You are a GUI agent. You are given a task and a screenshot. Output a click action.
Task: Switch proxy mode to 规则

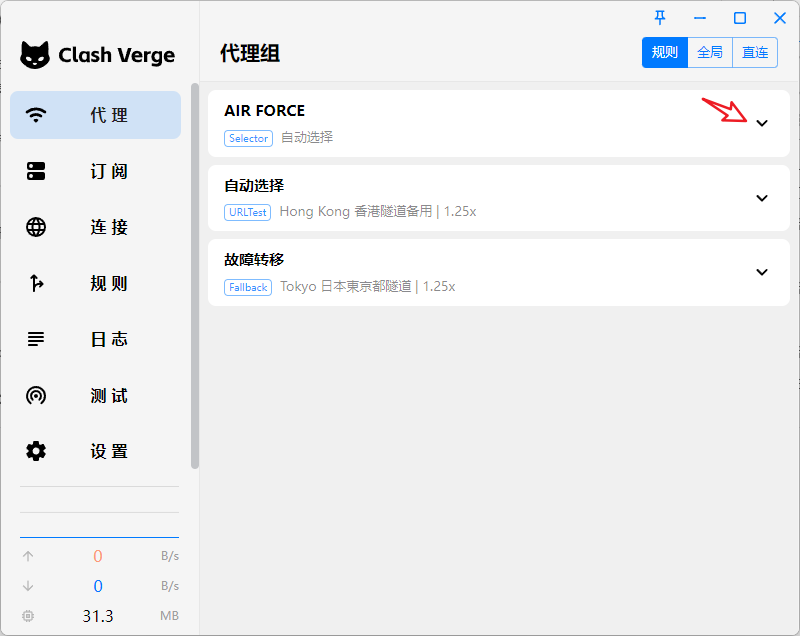[x=664, y=52]
